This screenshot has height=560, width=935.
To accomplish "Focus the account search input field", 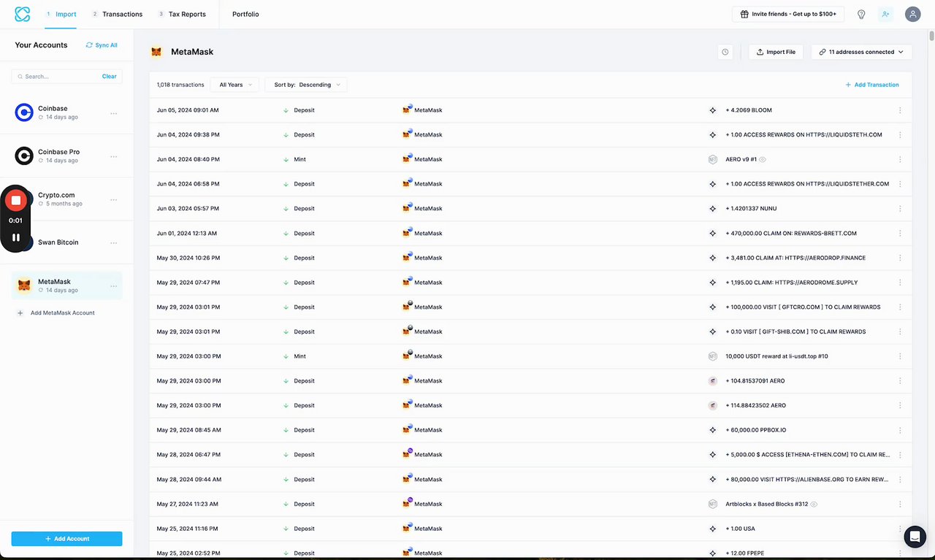I will coord(58,77).
